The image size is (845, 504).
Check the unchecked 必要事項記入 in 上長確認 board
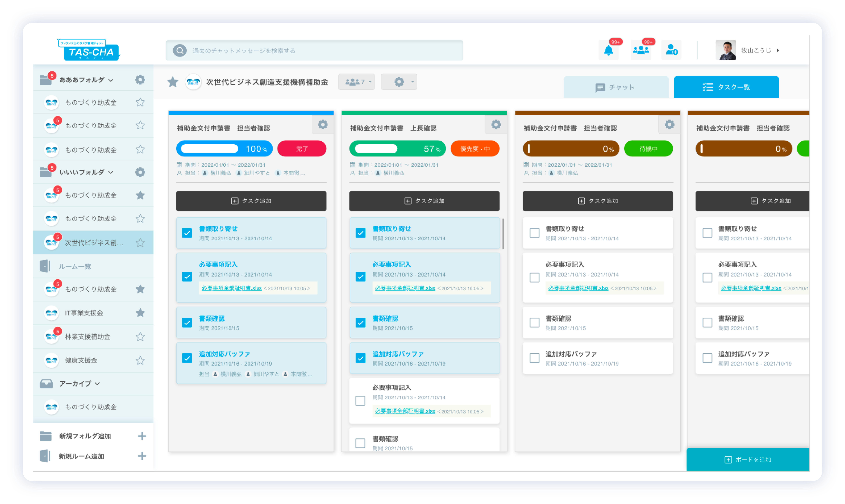[x=360, y=401]
